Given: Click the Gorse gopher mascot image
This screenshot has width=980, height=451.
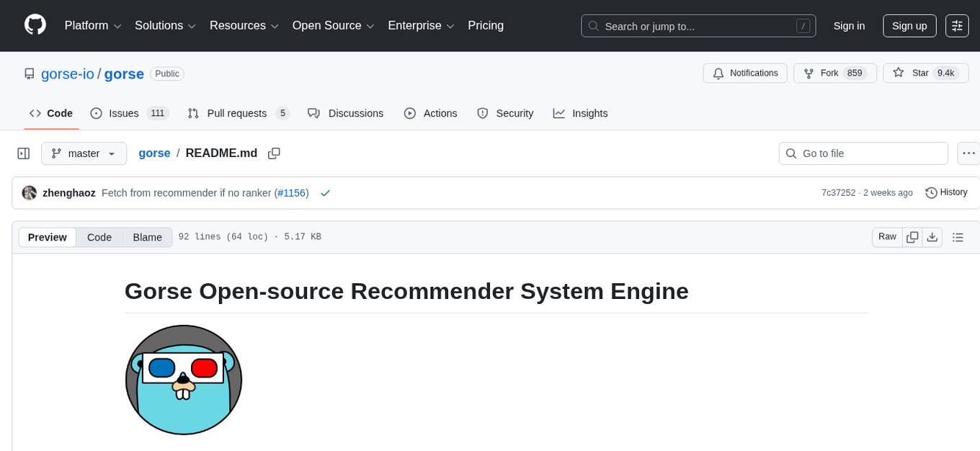Looking at the screenshot, I should click(184, 380).
